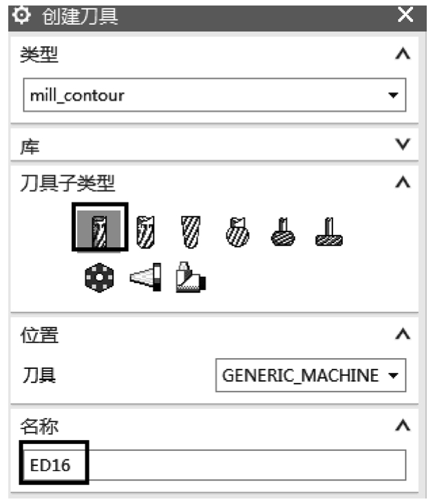Select the machining head subtype icon
This screenshot has height=504, width=435.
click(191, 277)
